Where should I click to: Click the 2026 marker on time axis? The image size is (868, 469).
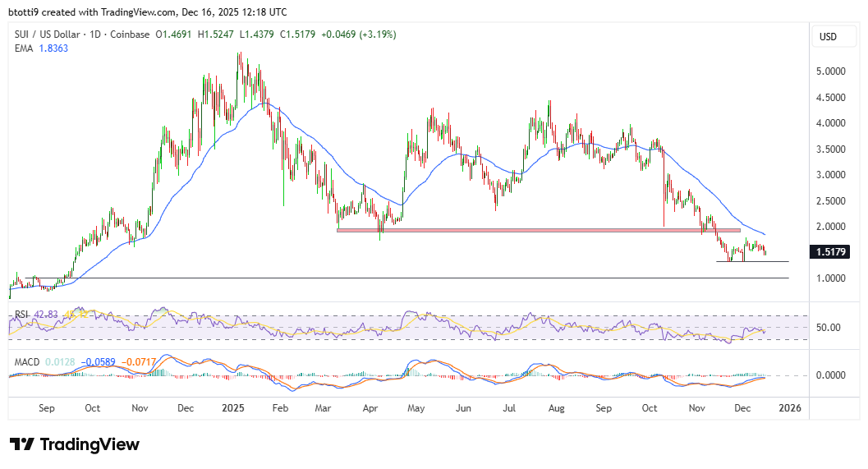789,407
